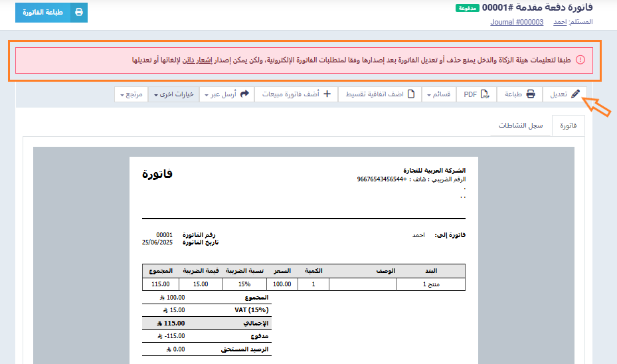
Task: Open the أرسل عبر dropdown
Action: tap(226, 94)
